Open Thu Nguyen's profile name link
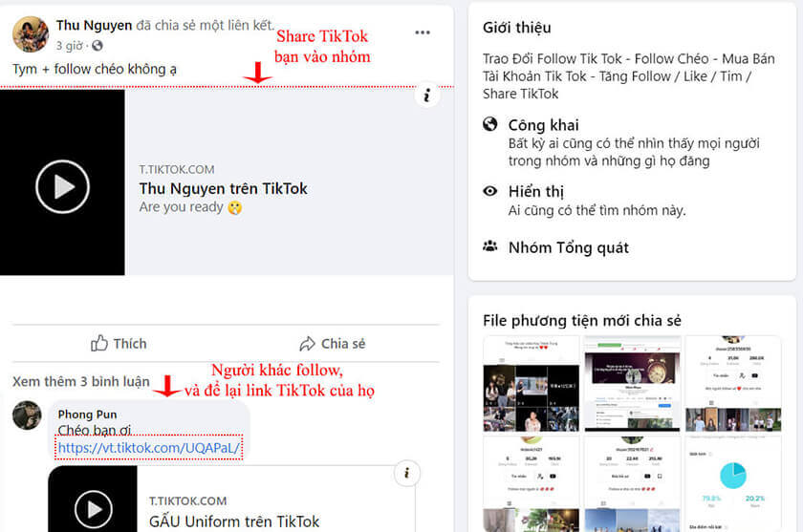Viewport: 803px width, 532px height. coord(94,26)
